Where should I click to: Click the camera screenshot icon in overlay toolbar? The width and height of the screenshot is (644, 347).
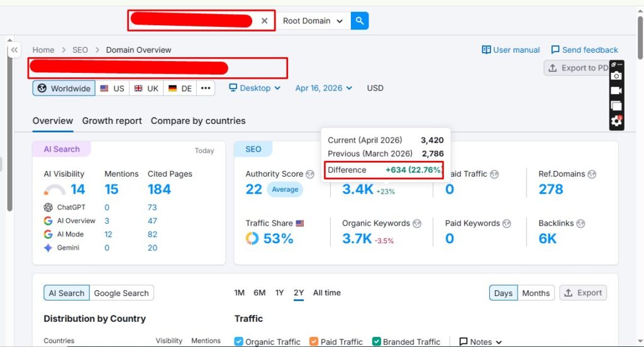[616, 76]
